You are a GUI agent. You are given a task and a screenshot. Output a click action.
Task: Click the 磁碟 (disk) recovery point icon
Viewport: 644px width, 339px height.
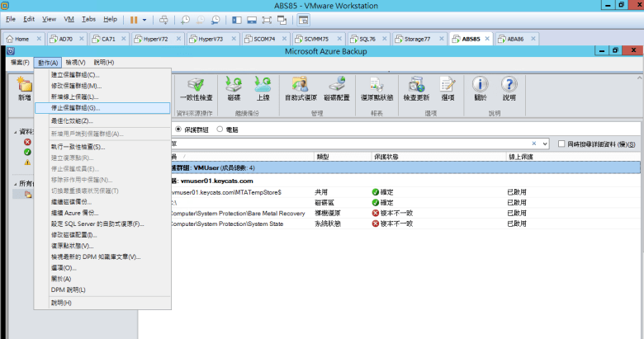coord(234,88)
